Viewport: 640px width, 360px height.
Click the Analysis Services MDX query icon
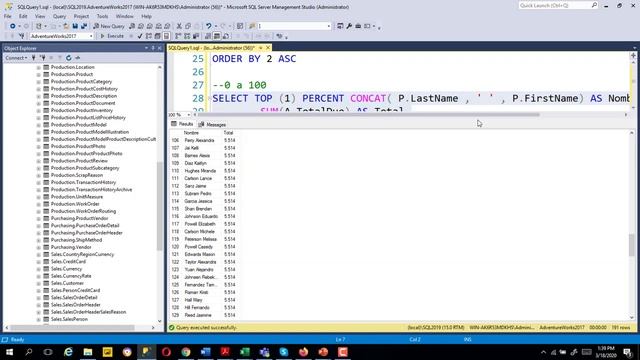tap(141, 26)
